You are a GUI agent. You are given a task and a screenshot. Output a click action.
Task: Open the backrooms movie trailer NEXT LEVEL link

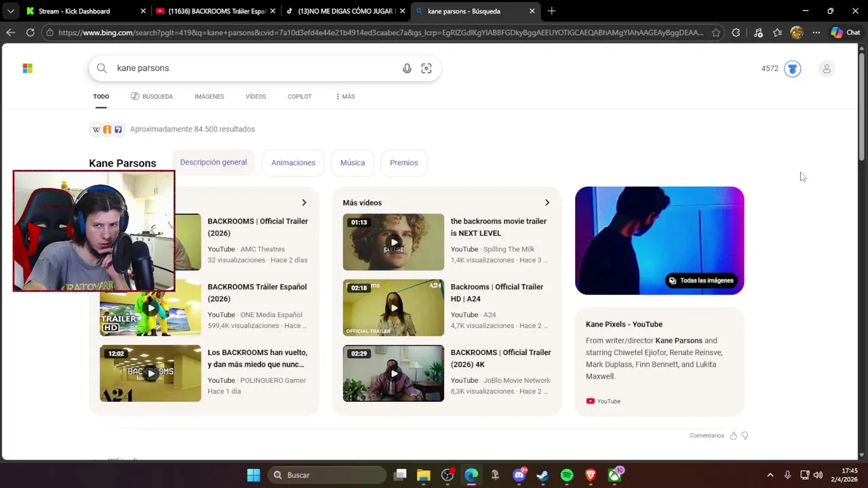pyautogui.click(x=498, y=227)
